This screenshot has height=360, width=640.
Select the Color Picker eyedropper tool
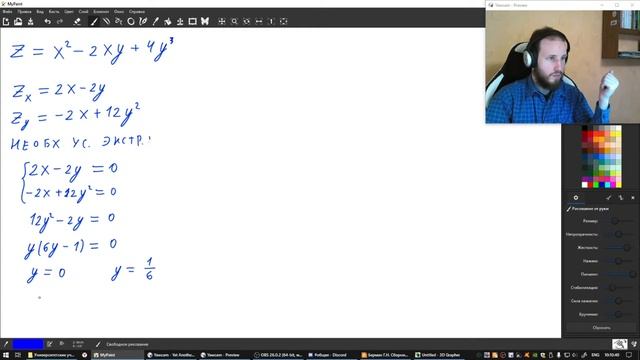[156, 21]
